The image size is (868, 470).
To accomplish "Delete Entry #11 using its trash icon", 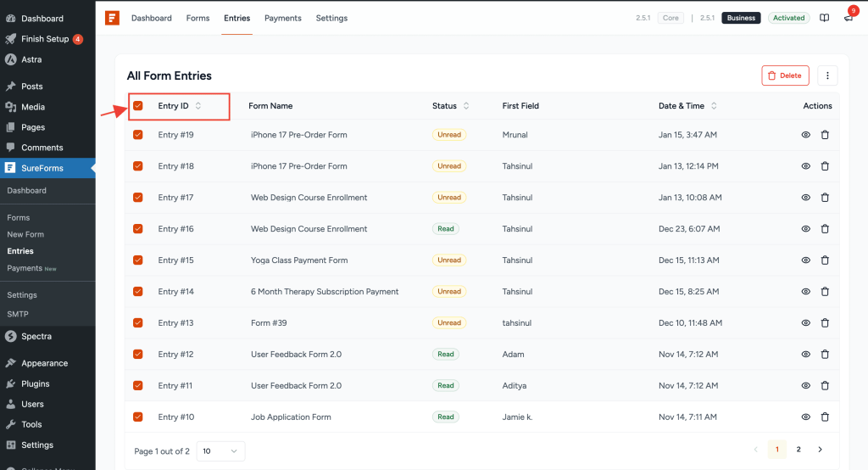I will click(x=825, y=386).
